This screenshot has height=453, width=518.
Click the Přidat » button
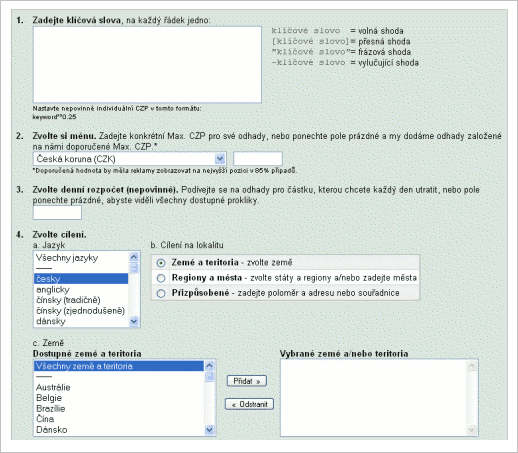coord(247,381)
